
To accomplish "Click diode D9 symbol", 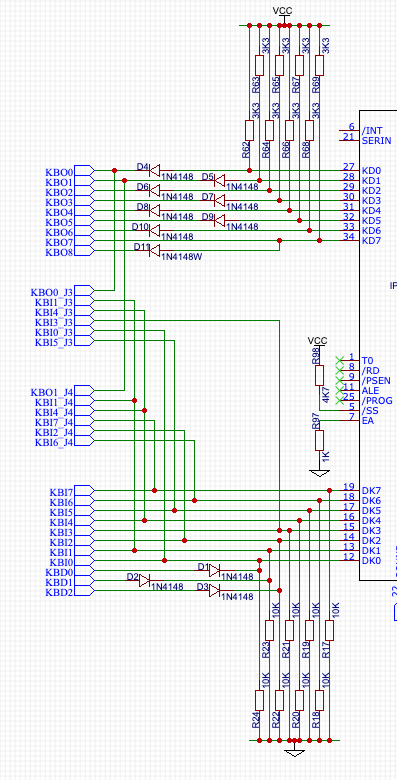I will pyautogui.click(x=219, y=220).
